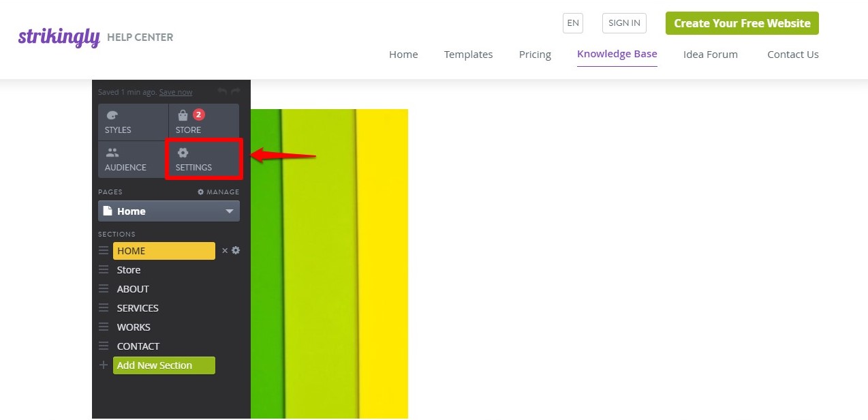Delete the HOME section with the x

tap(225, 250)
